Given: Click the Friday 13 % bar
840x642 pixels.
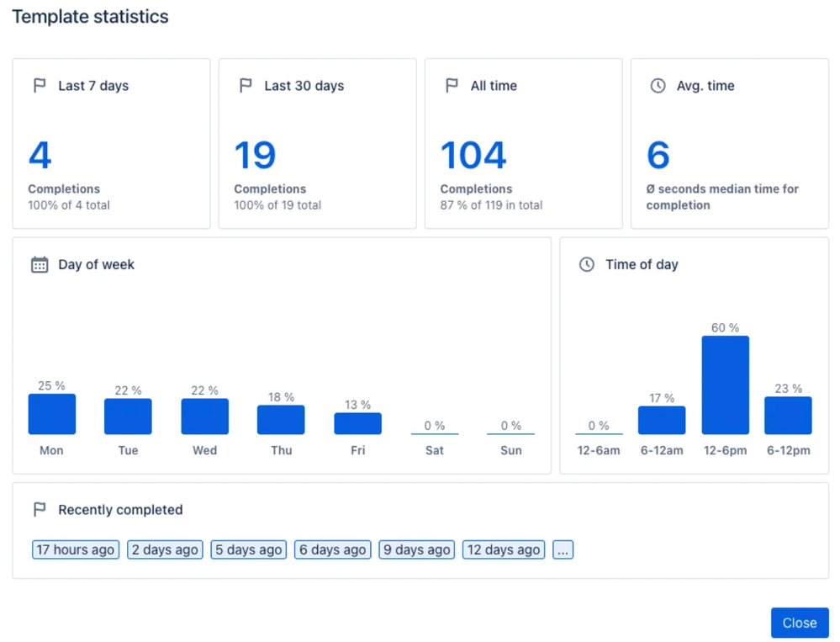Looking at the screenshot, I should click(x=358, y=423).
